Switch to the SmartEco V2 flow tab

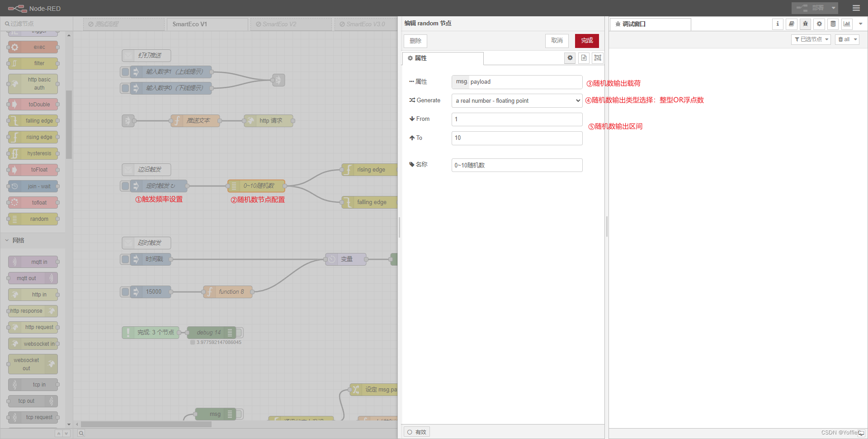pos(291,24)
